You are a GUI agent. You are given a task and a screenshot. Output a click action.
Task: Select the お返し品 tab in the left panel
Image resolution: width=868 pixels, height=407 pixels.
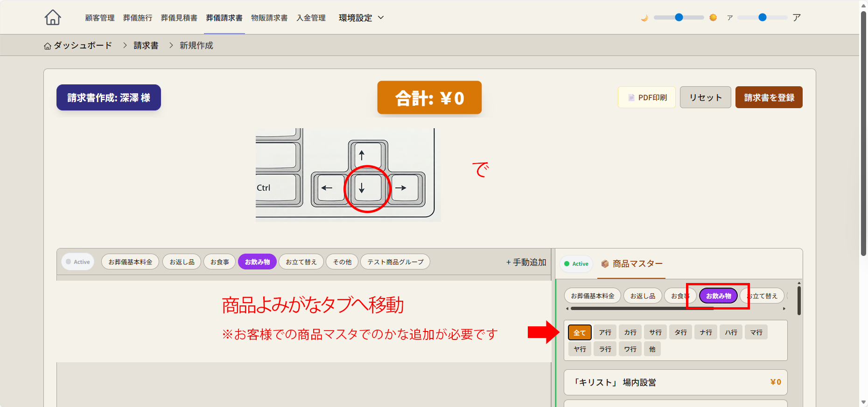(x=182, y=262)
